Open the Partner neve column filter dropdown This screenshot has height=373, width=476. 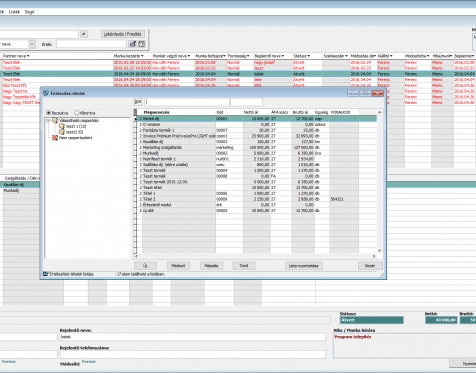(x=28, y=56)
